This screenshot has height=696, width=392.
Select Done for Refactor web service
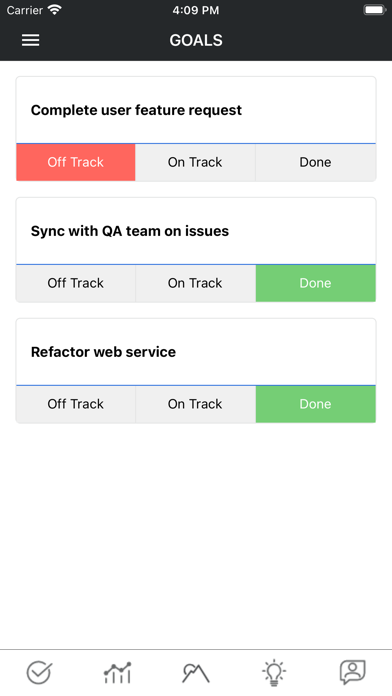[316, 404]
